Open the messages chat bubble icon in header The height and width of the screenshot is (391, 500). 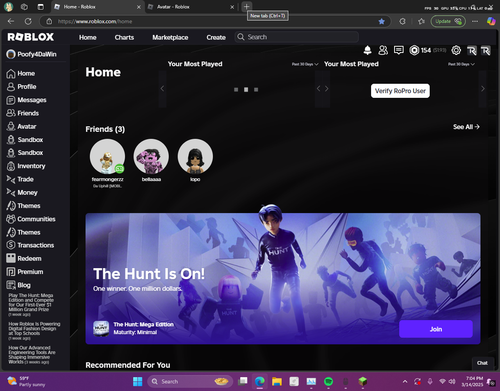398,50
